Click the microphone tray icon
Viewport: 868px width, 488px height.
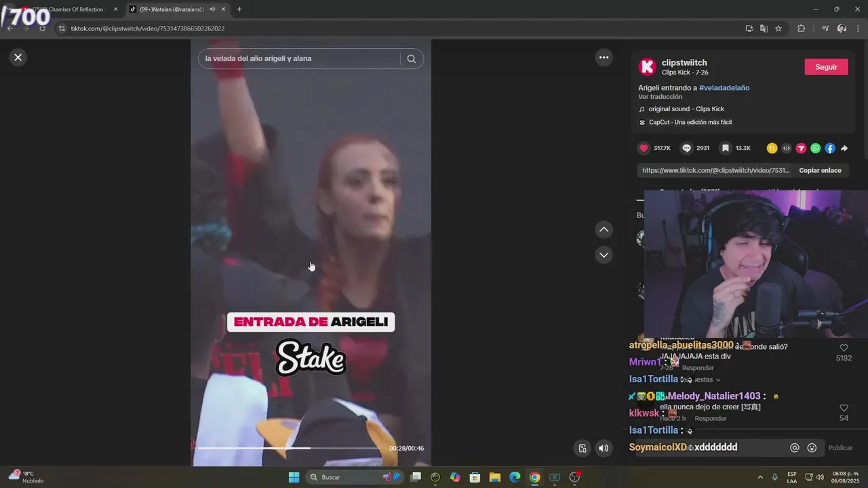(x=774, y=477)
